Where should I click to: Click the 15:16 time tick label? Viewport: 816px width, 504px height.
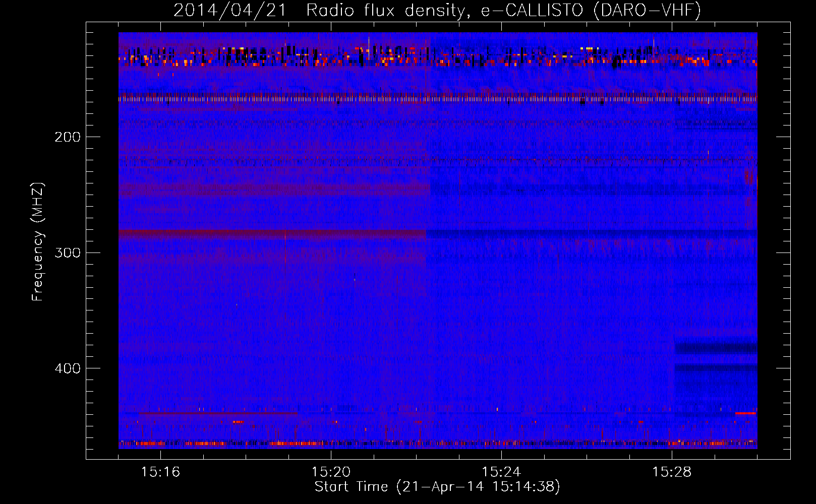tap(160, 472)
